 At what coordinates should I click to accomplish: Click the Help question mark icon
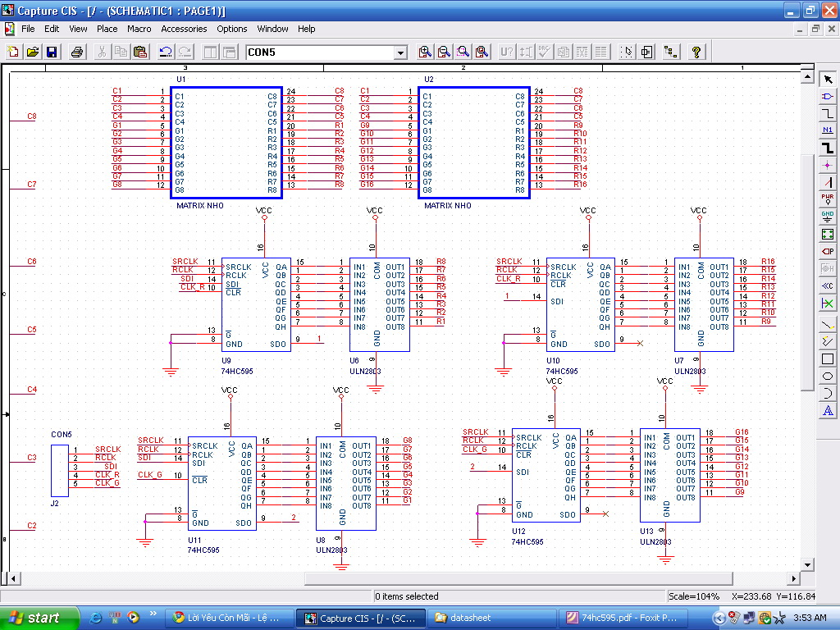click(x=696, y=52)
